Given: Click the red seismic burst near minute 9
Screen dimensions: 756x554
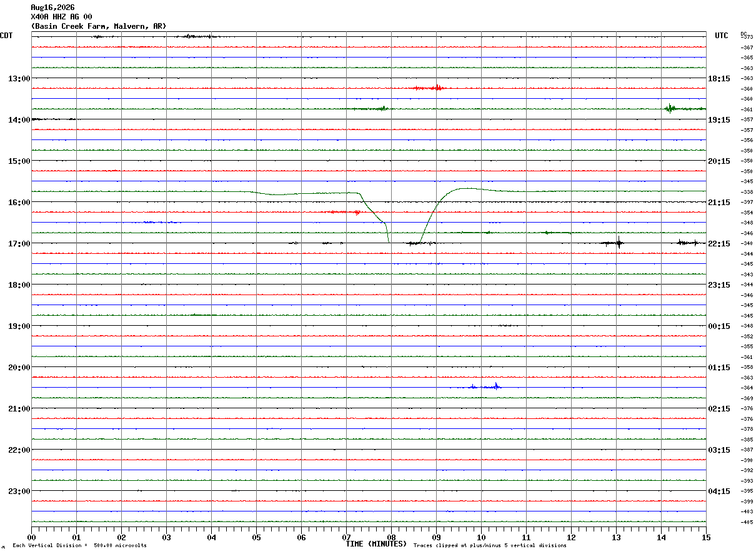Looking at the screenshot, I should tap(430, 88).
